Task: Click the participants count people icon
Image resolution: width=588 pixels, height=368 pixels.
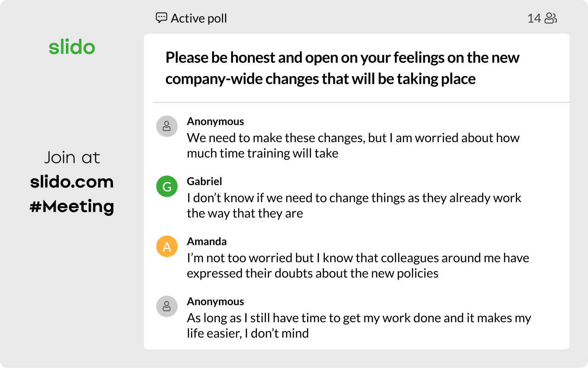Action: (x=550, y=19)
